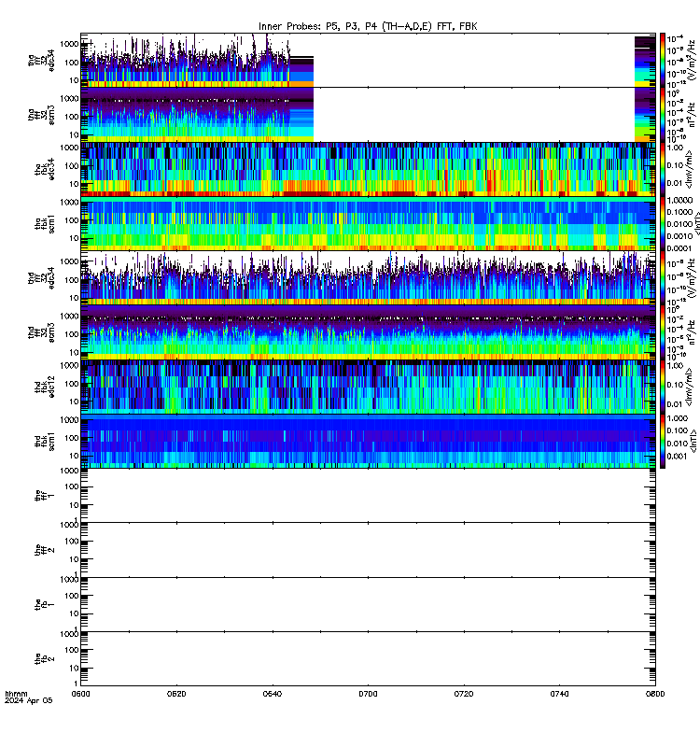Click the thd fff 32 scm3 spectrogram panel

pos(368,332)
